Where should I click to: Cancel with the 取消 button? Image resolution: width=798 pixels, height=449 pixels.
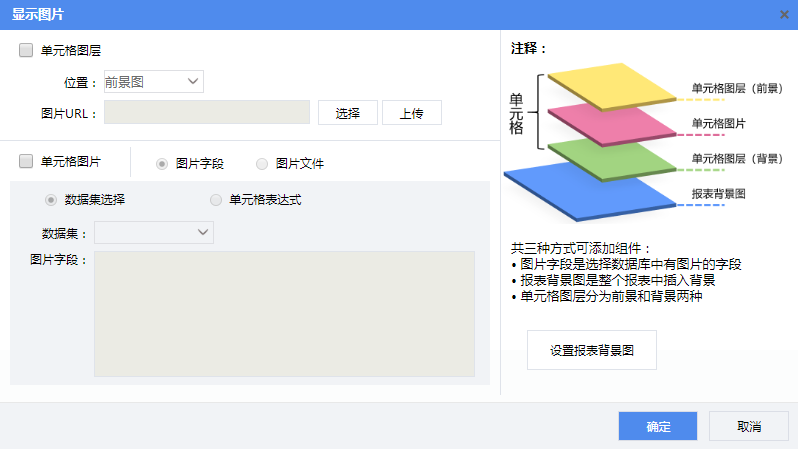point(749,426)
